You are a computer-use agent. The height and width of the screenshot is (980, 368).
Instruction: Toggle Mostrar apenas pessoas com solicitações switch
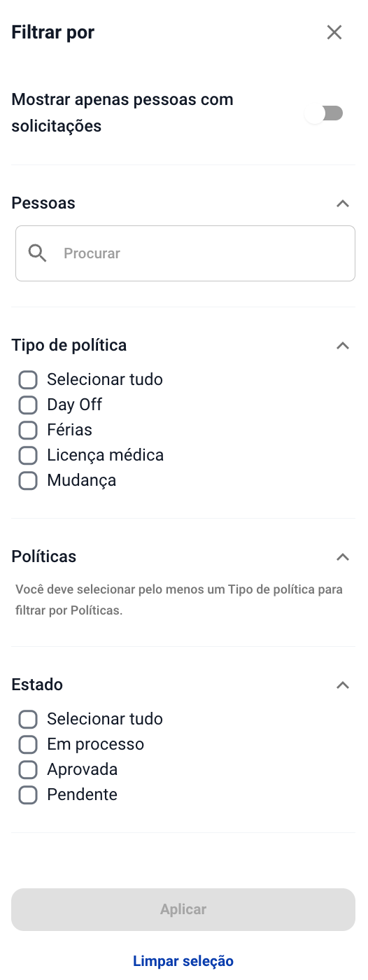tap(325, 113)
